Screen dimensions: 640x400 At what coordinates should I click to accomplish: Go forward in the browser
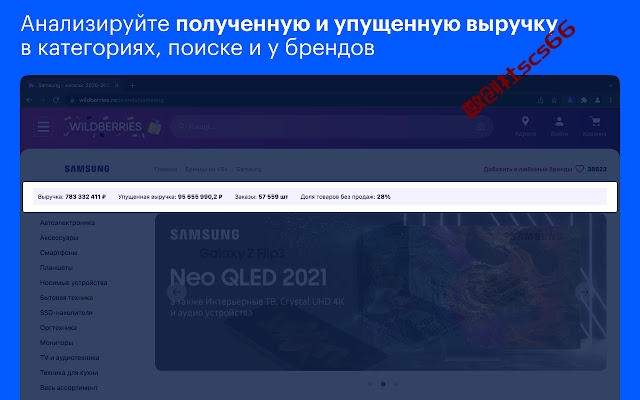coord(42,100)
